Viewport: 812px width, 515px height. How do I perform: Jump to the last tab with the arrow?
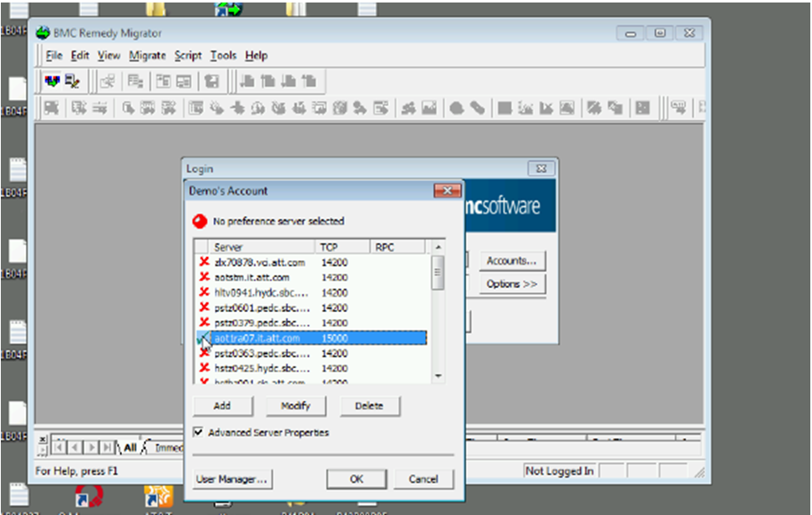[x=107, y=447]
